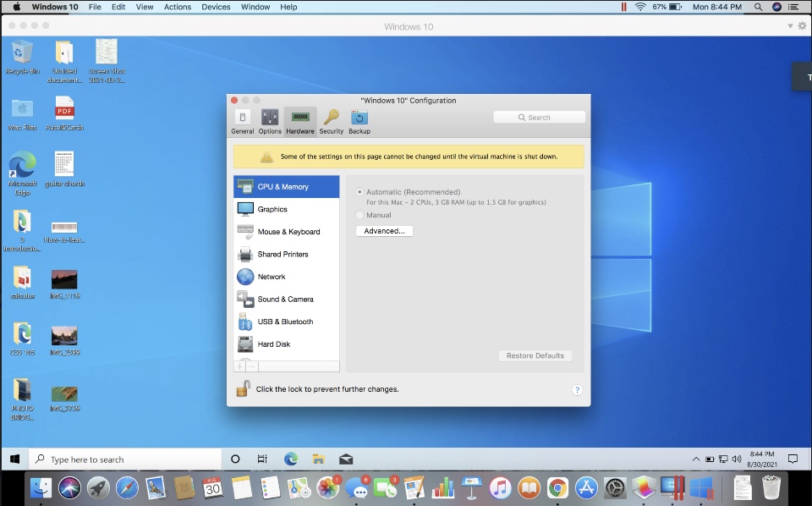
Task: Open Mouse & Keyboard settings
Action: coord(287,232)
